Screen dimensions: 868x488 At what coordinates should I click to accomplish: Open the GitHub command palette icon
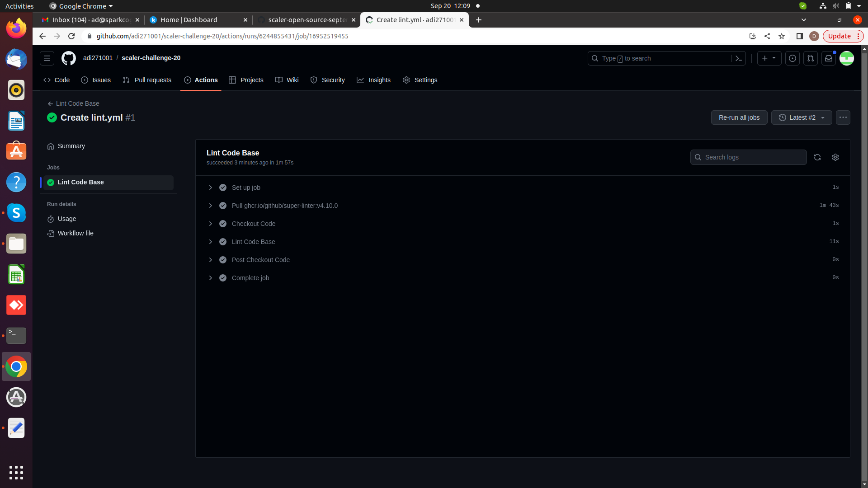coord(739,58)
